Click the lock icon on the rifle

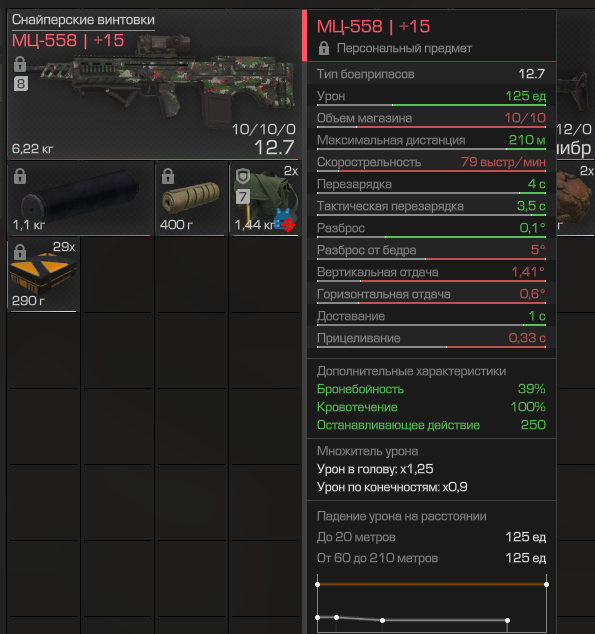(20, 64)
